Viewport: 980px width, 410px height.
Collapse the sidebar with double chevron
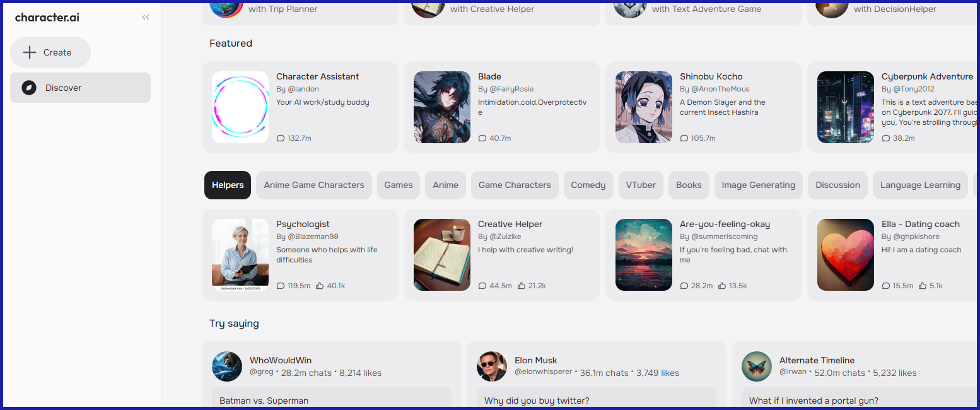point(146,17)
